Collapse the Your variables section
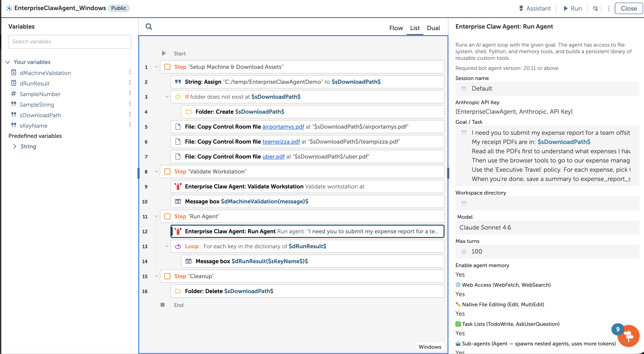 (8, 62)
